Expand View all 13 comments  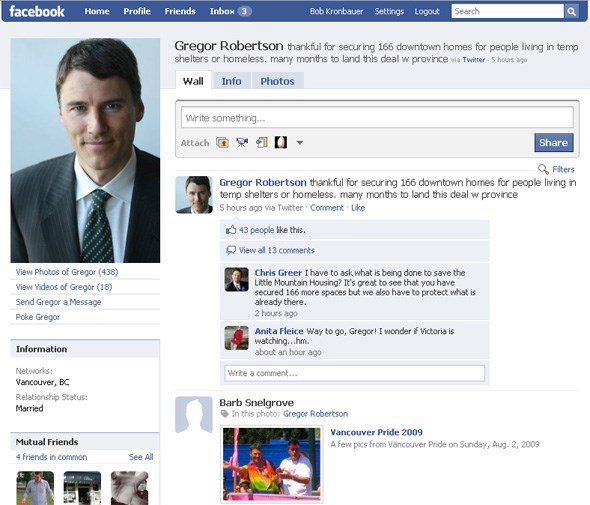277,250
